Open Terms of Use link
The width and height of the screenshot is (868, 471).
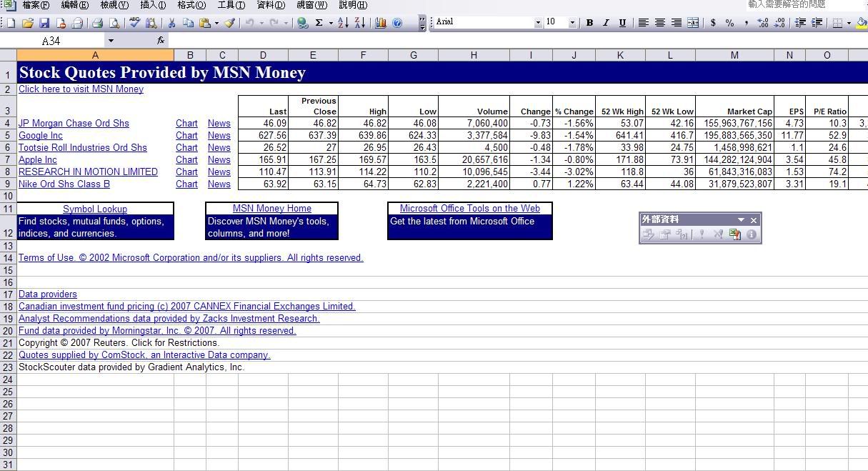click(x=191, y=258)
